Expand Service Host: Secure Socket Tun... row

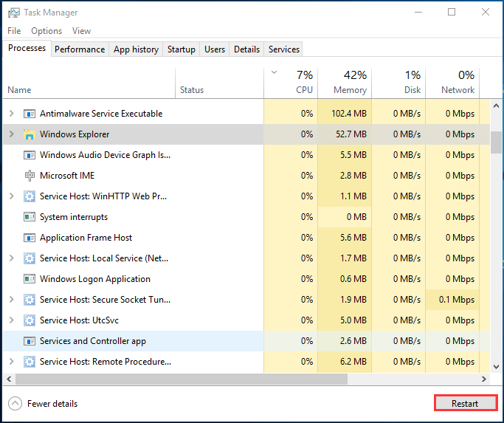12,300
